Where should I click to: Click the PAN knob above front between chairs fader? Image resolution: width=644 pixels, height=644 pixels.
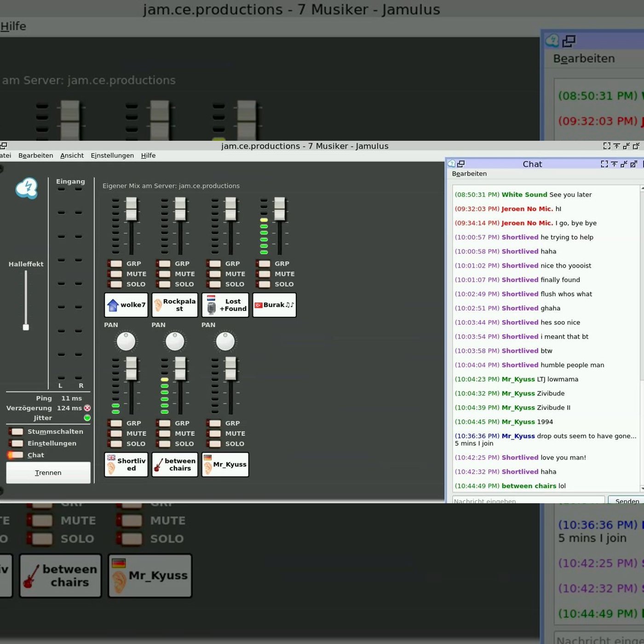(x=175, y=341)
